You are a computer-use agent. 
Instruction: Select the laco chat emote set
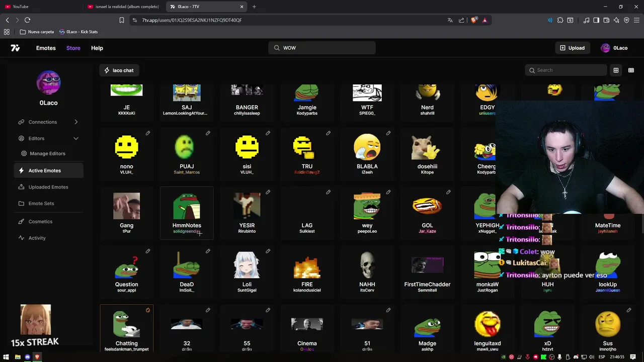pyautogui.click(x=119, y=70)
